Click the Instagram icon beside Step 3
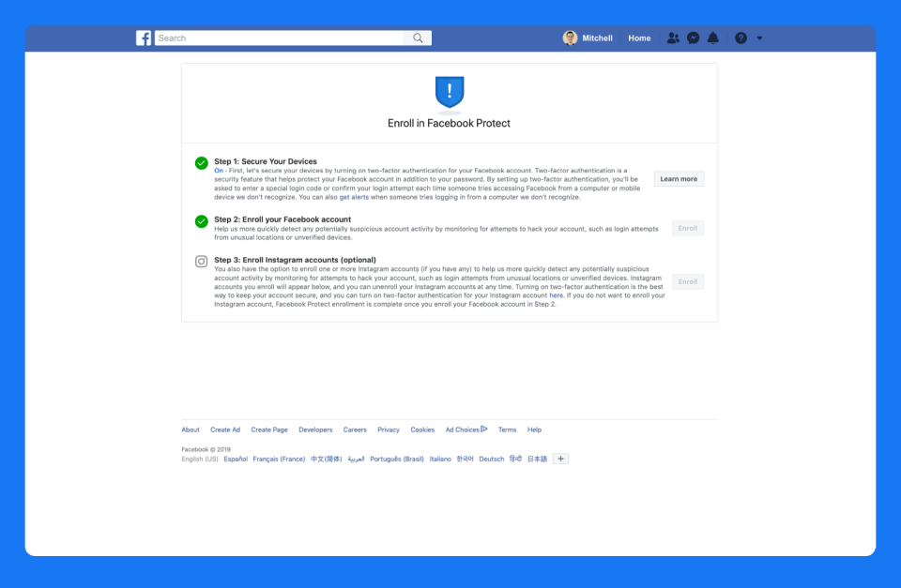901x588 pixels. [201, 262]
